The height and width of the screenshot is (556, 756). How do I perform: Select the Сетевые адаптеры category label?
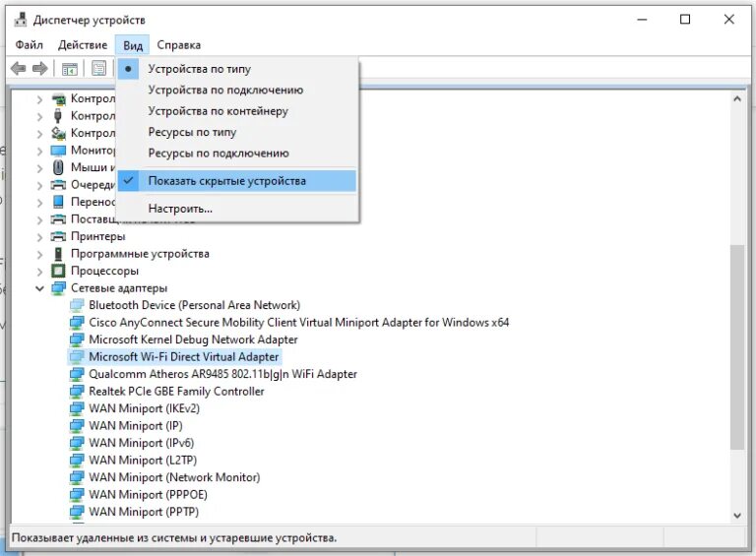(x=119, y=288)
